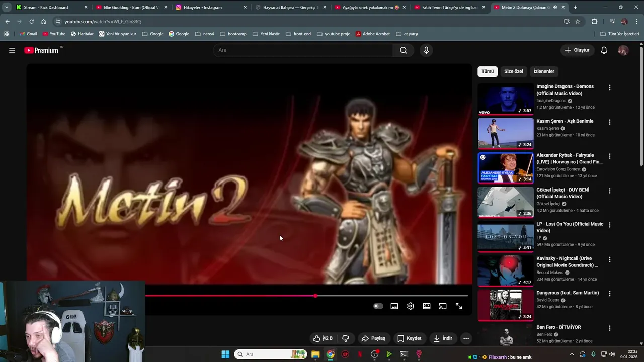Open options menu for Dangerous video
This screenshot has width=644, height=362.
tap(610, 294)
